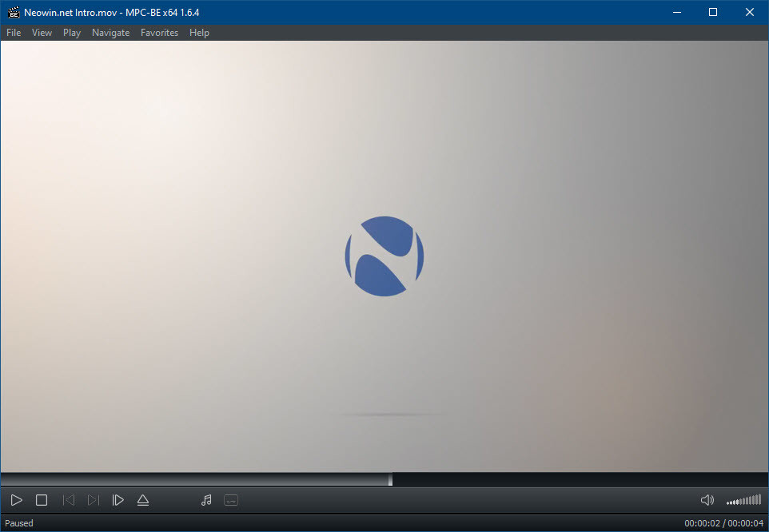Click the Neowin logo in the video
The height and width of the screenshot is (532, 769).
pyautogui.click(x=384, y=256)
